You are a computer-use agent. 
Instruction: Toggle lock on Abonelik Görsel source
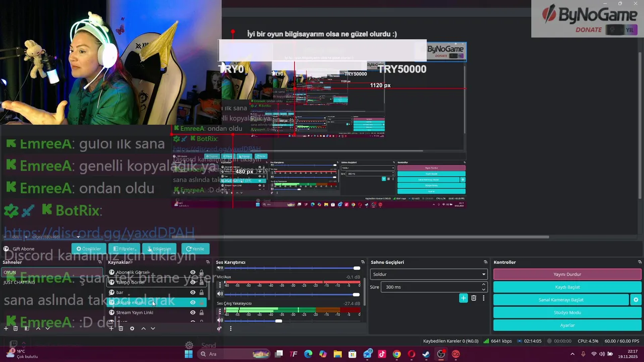(202, 273)
